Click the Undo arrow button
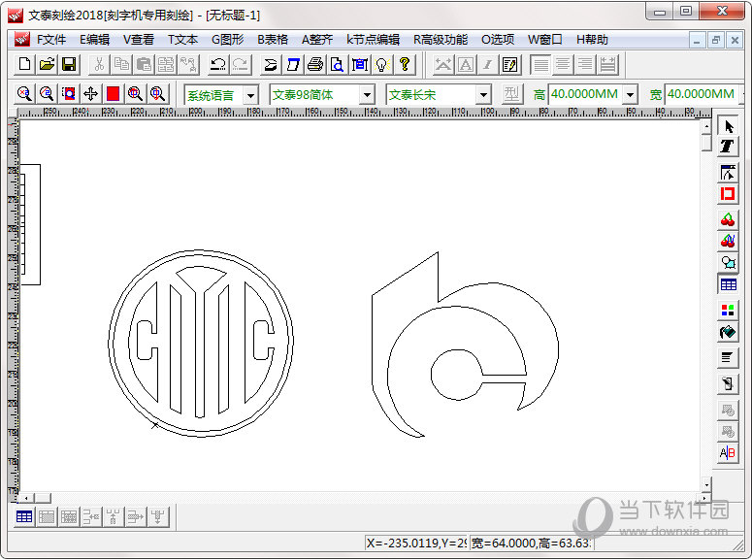 point(218,64)
